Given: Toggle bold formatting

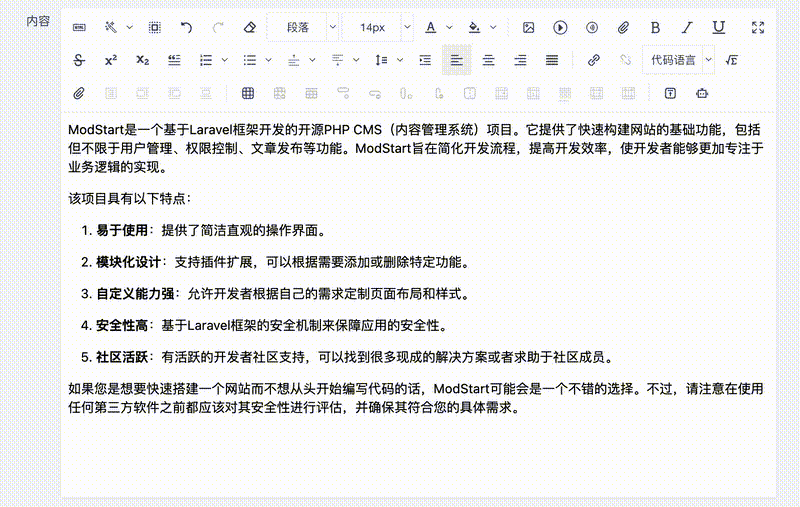Looking at the screenshot, I should [x=655, y=27].
